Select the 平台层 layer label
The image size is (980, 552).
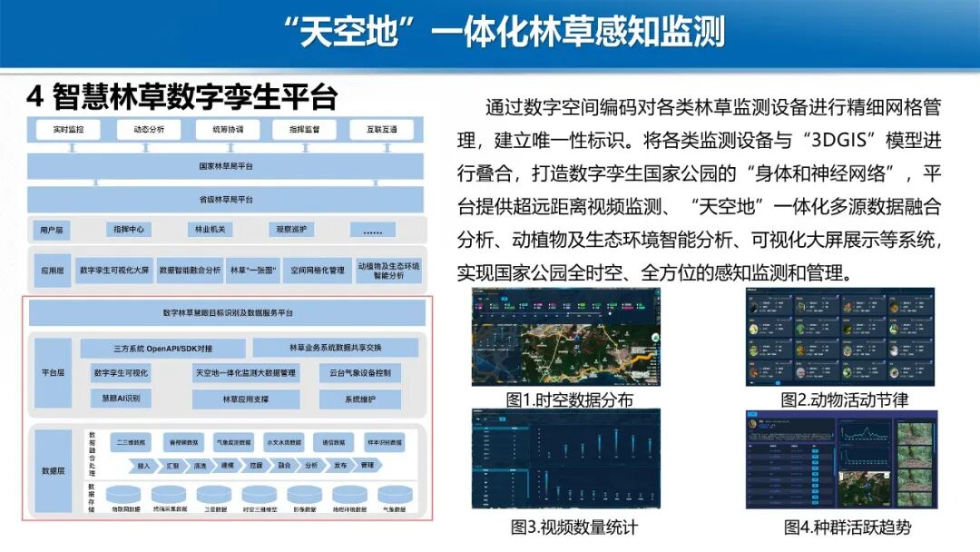click(54, 372)
